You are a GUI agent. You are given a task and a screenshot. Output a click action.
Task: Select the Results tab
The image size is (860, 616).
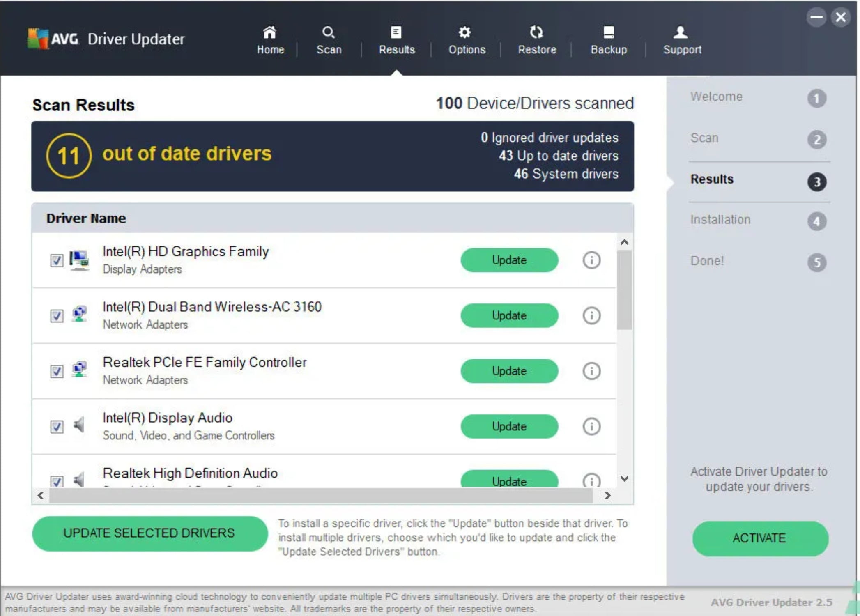(x=397, y=40)
